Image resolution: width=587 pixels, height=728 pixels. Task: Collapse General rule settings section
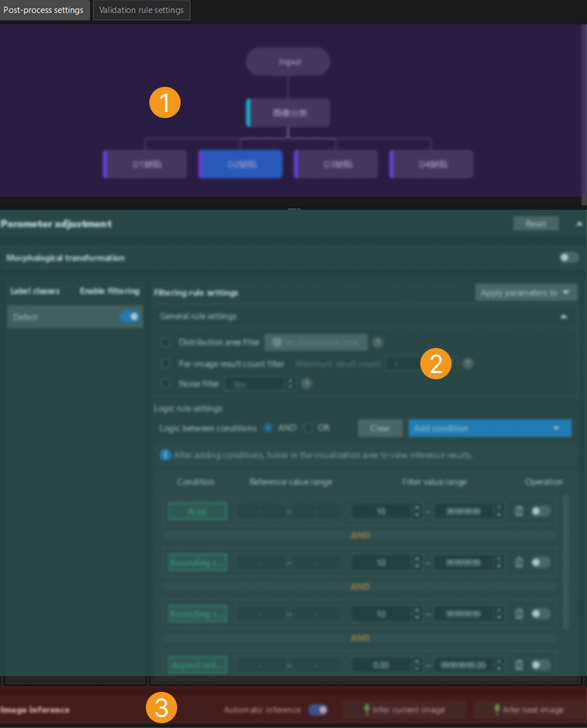coord(563,316)
